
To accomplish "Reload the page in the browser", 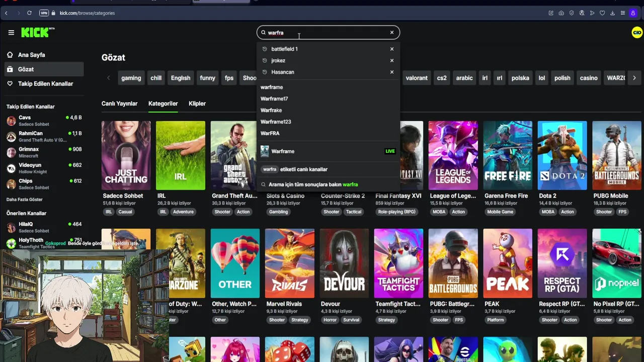I will pos(29,13).
